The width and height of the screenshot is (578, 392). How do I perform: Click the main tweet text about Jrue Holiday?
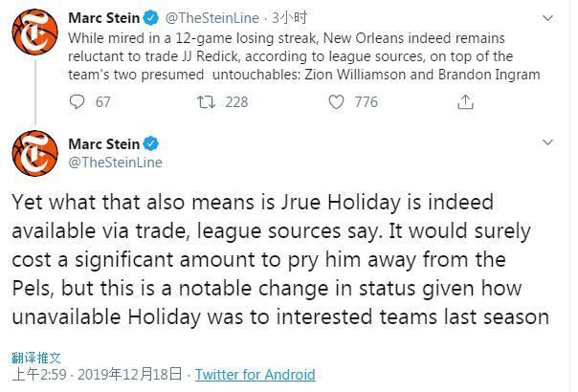coord(280,259)
